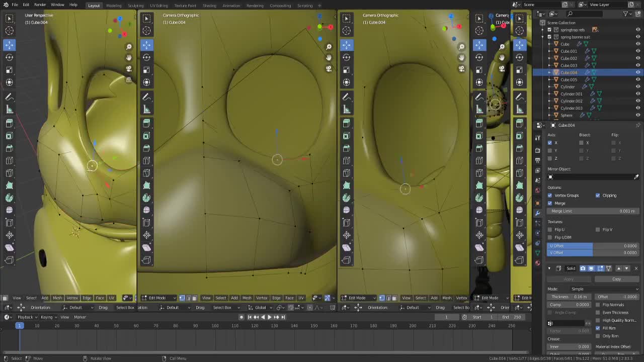
Task: Select Loop Cut tool in middle viewport
Action: 146,160
